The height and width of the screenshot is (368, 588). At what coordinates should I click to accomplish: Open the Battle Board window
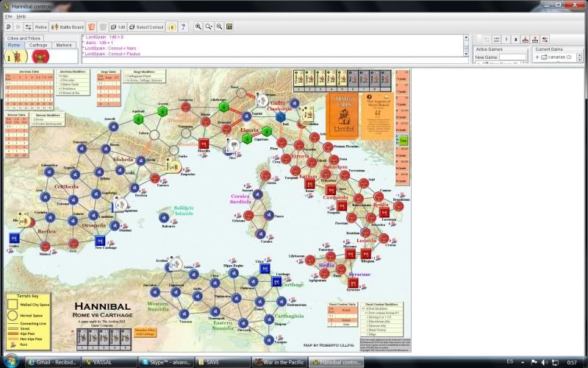pyautogui.click(x=68, y=27)
